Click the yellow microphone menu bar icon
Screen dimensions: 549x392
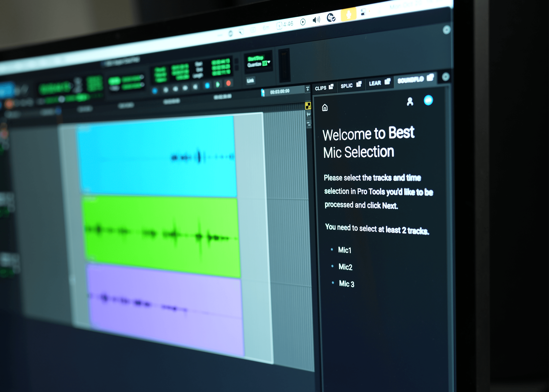pos(349,14)
